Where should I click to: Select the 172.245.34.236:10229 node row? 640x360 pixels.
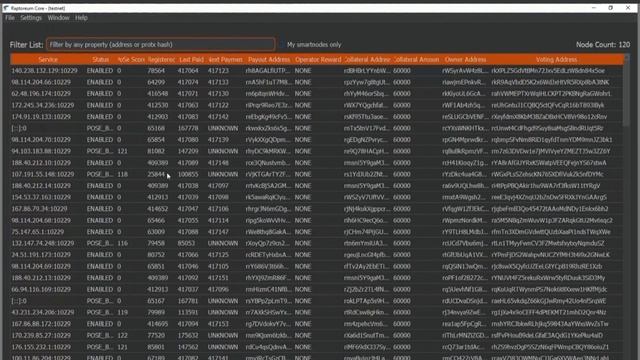317,105
